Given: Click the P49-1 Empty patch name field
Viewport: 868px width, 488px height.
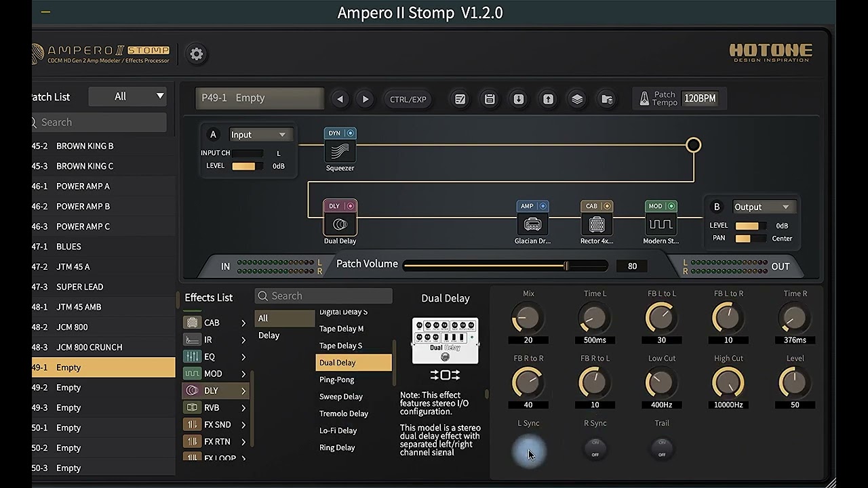Looking at the screenshot, I should [260, 98].
